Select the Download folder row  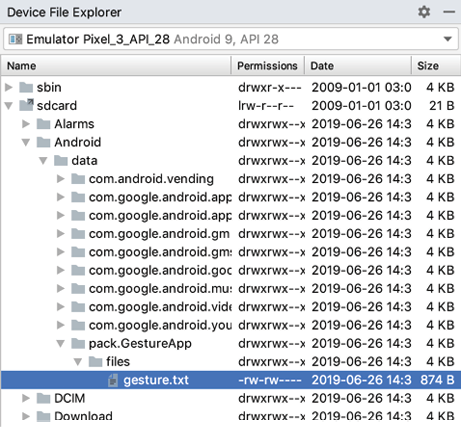(x=231, y=417)
